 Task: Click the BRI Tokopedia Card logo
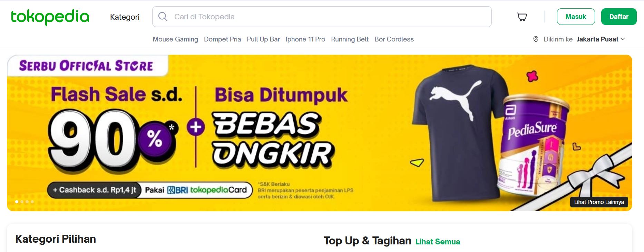pyautogui.click(x=207, y=190)
